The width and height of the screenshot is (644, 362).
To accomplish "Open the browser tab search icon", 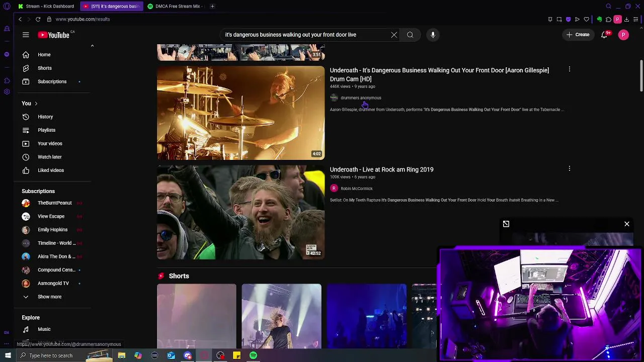I will [x=608, y=6].
